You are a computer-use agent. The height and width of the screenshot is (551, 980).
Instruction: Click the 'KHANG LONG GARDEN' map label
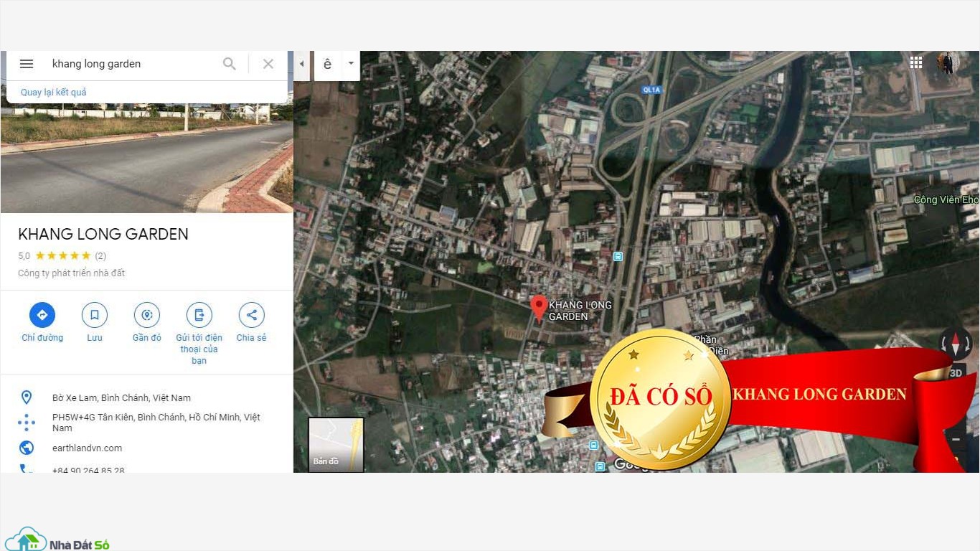point(580,311)
